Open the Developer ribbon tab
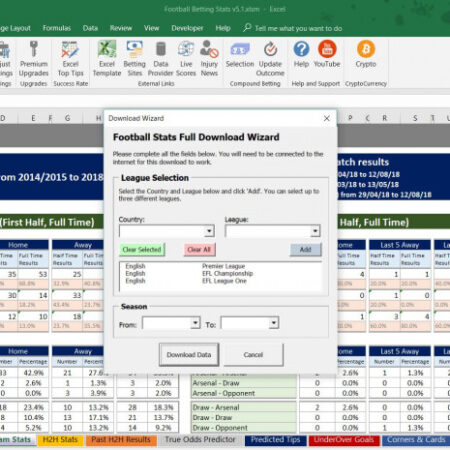The image size is (450, 450). [x=187, y=28]
